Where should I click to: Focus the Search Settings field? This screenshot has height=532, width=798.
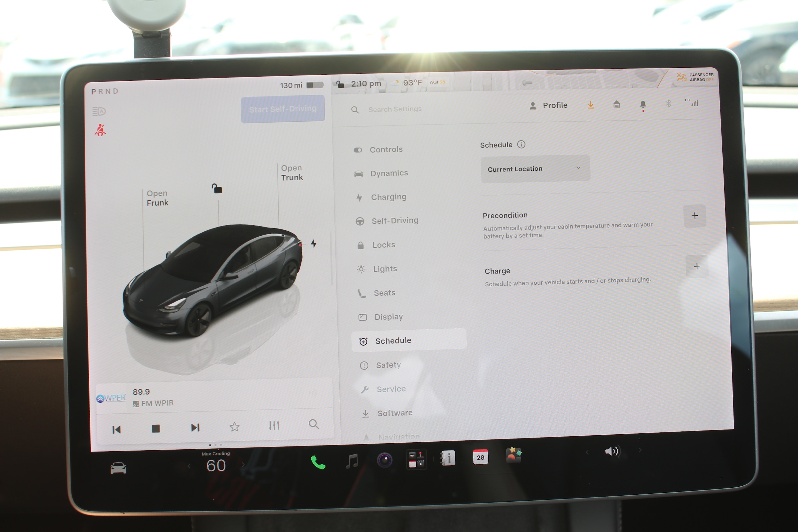pos(395,109)
